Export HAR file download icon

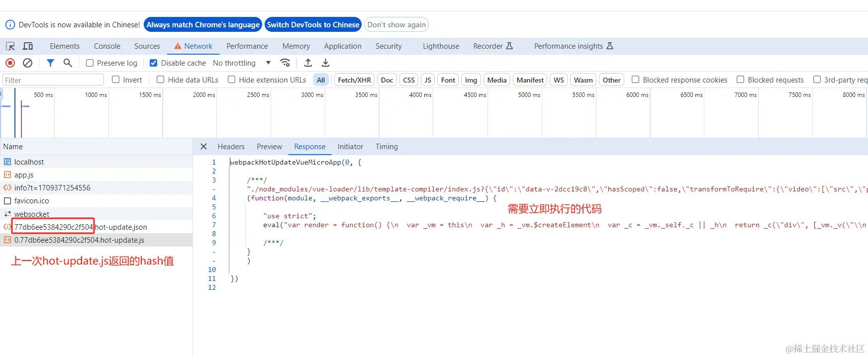click(x=325, y=63)
